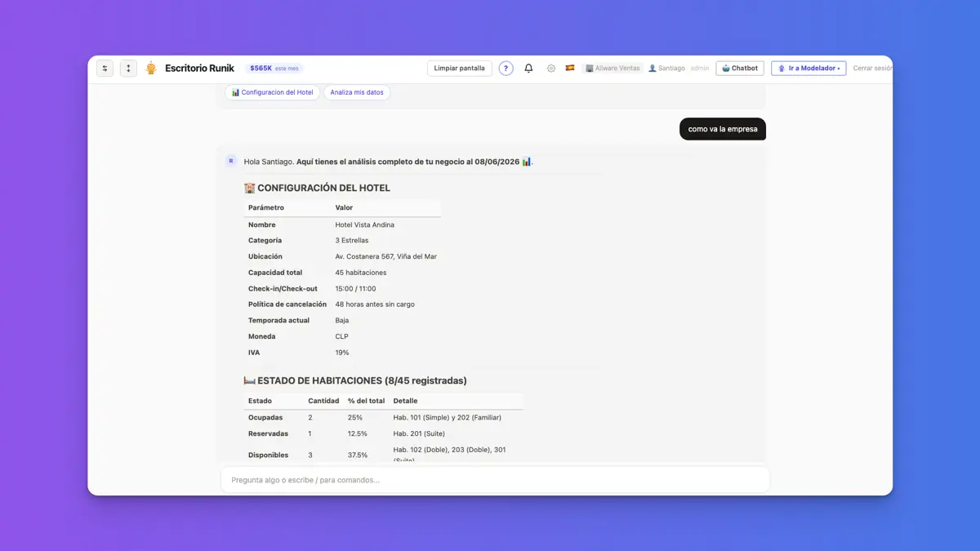Click the 3 Estrellas value
The width and height of the screenshot is (980, 551).
pyautogui.click(x=352, y=241)
